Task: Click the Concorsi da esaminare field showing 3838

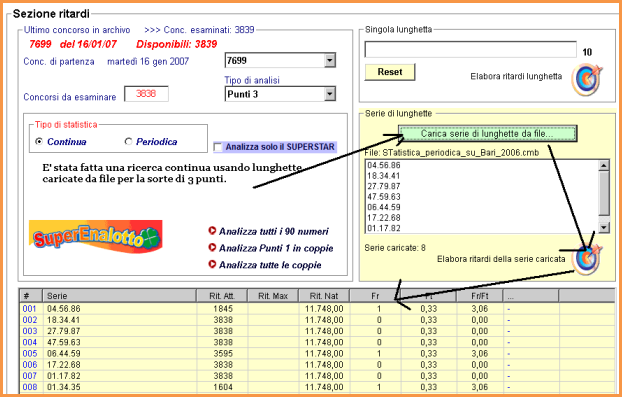Action: 146,94
